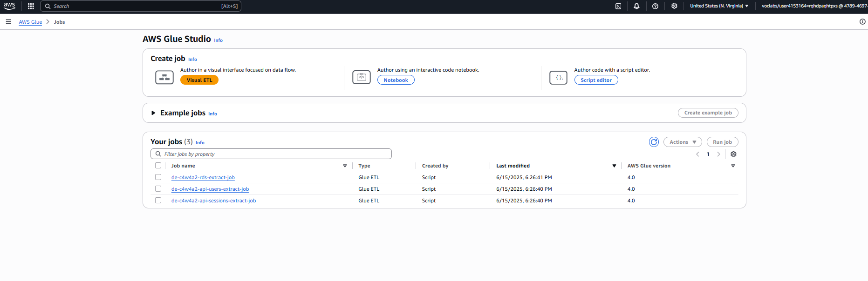Sort jobs by Last modified arrow
Screen dimensions: 868x281
pyautogui.click(x=614, y=166)
